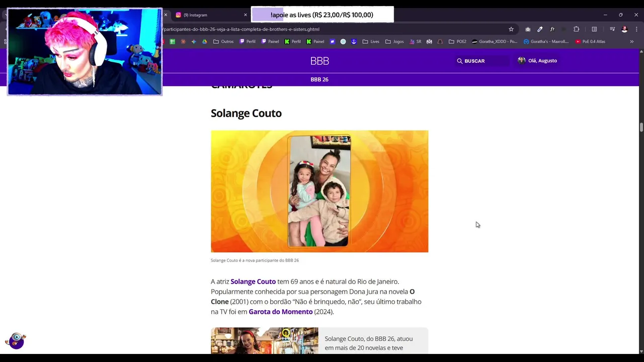Open the Goratha's Maxroll bookmark

[546, 41]
